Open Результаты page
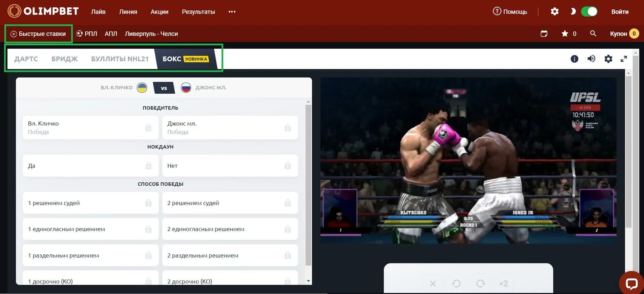 pyautogui.click(x=199, y=12)
